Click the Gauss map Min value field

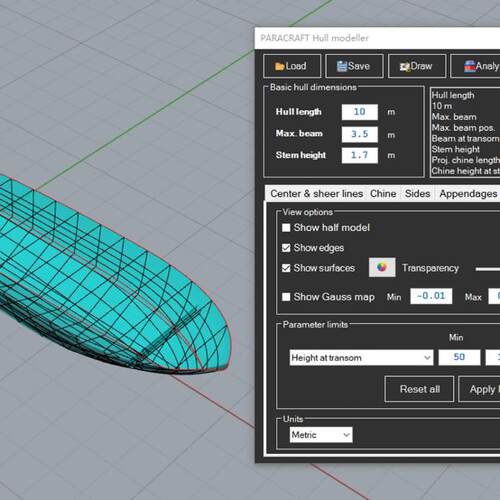point(431,296)
